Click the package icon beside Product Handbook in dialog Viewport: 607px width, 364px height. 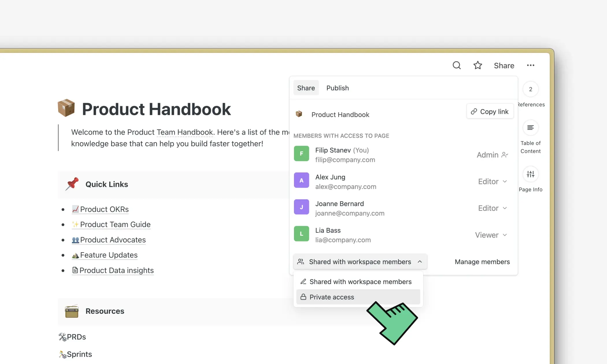pos(299,114)
